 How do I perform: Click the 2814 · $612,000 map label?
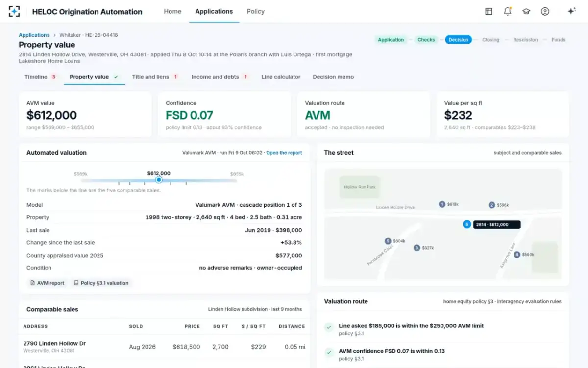497,224
